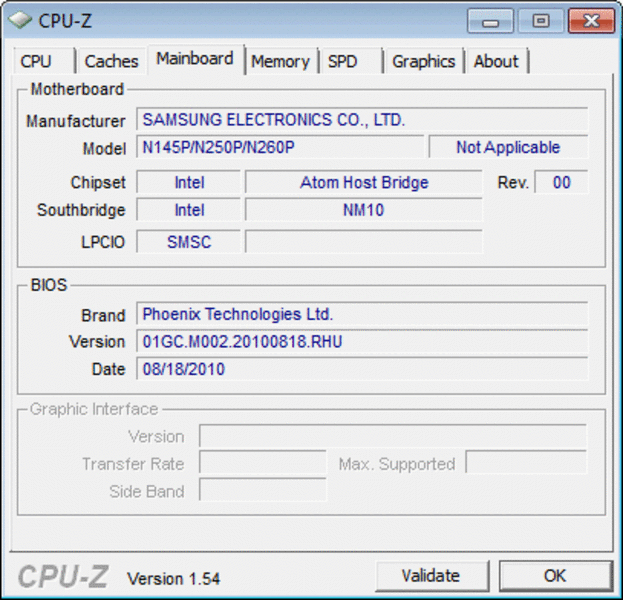Click the Max. Supported field

(x=526, y=463)
